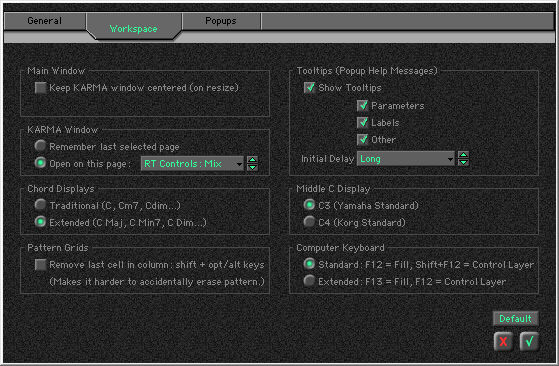This screenshot has height=366, width=559.
Task: Click the Initial Delay label text
Action: click(327, 159)
